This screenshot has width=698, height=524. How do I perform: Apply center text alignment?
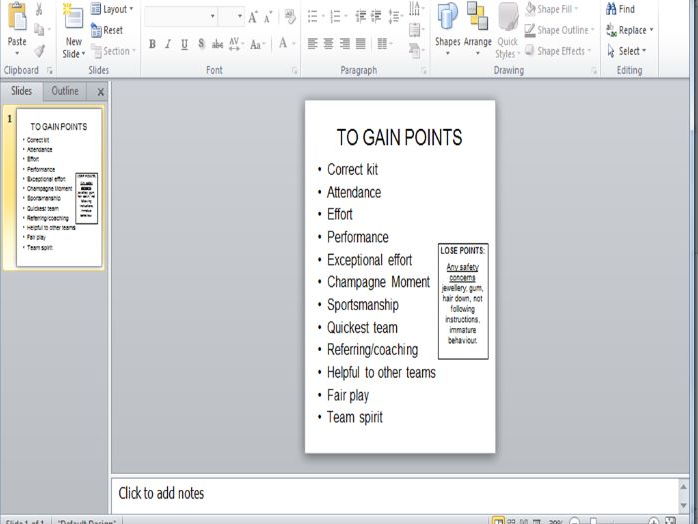tap(329, 44)
